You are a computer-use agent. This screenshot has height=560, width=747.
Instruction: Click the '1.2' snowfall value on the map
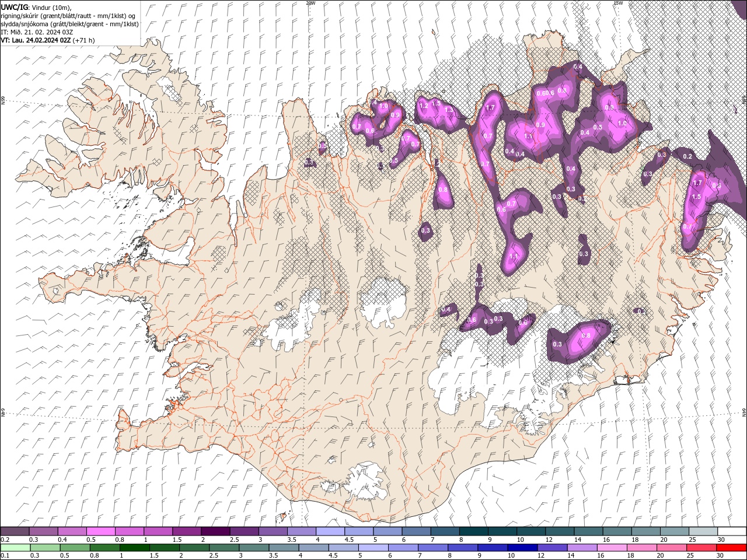pos(424,106)
